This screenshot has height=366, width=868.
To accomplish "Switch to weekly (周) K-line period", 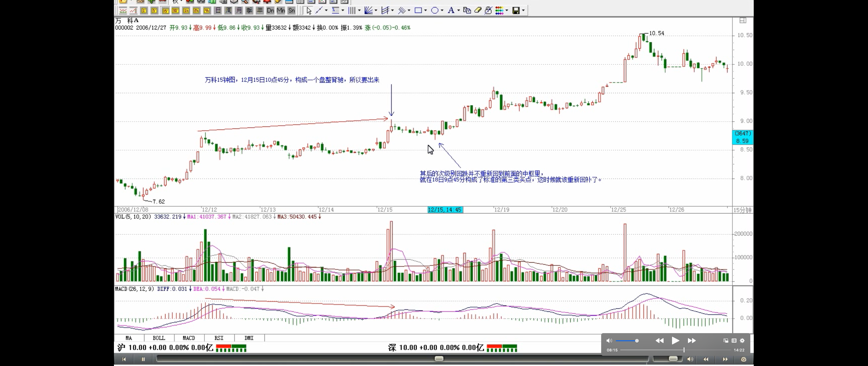I will (x=229, y=11).
